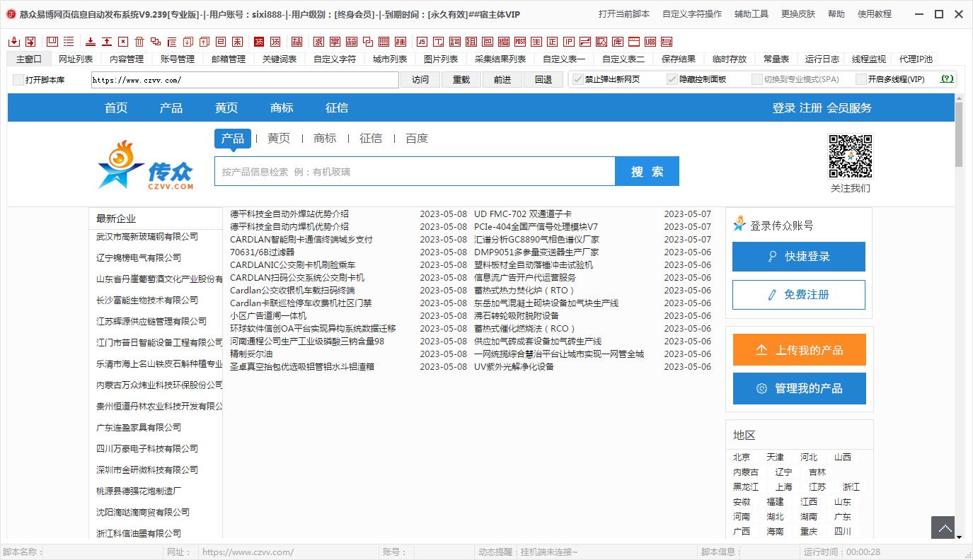Viewport: 973px width, 560px height.
Task: Switch to the 网址列表 tab
Action: [x=76, y=59]
